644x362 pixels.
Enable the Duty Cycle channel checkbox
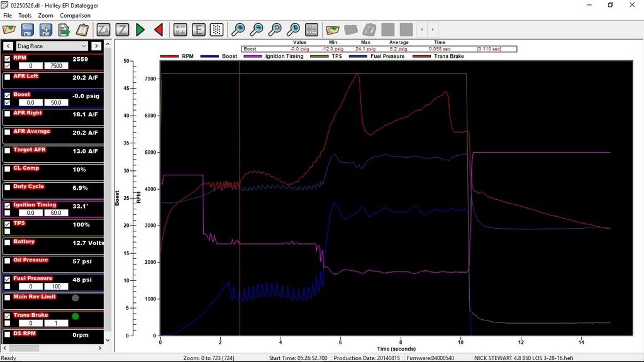coord(8,187)
